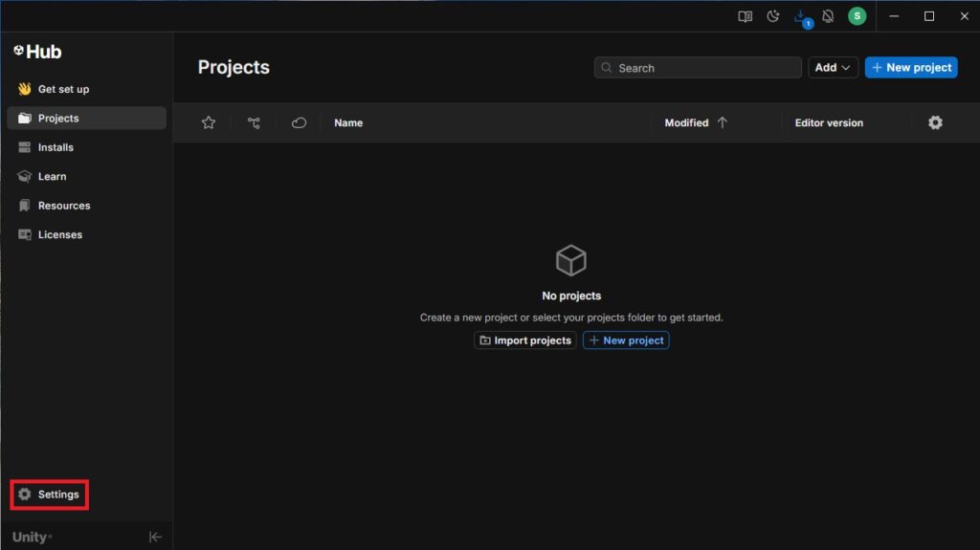This screenshot has height=550, width=980.
Task: Click the Unity Hub logo
Action: 37,52
